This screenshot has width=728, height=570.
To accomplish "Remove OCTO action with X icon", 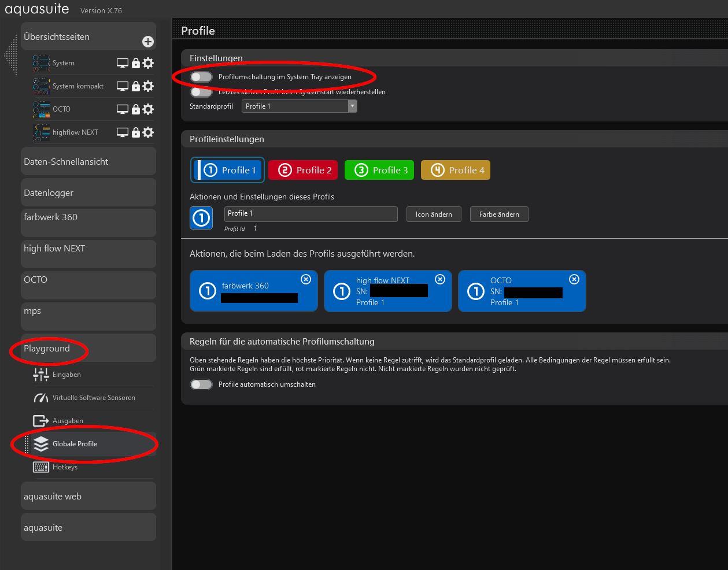I will 574,279.
